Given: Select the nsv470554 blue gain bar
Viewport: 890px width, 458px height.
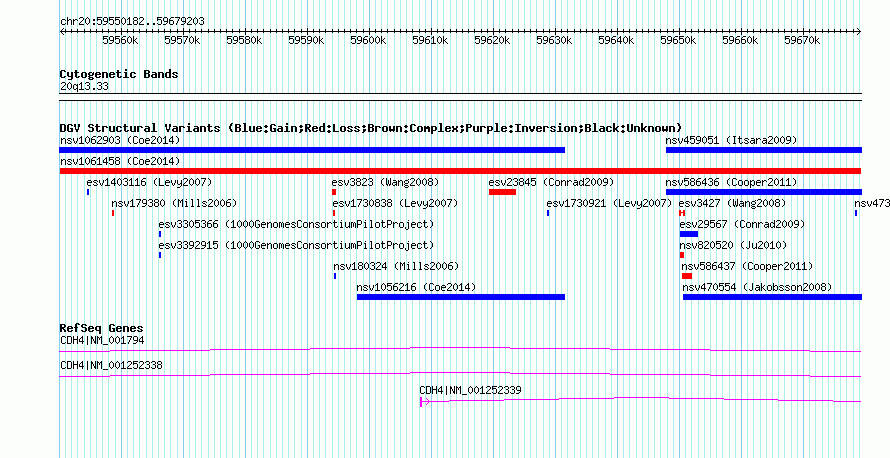Looking at the screenshot, I should (x=773, y=297).
